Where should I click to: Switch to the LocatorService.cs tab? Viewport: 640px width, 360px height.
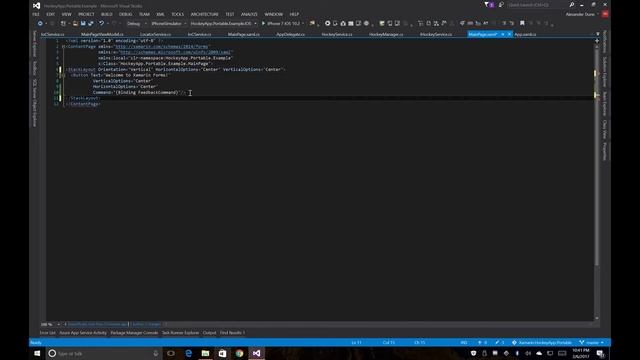click(155, 34)
